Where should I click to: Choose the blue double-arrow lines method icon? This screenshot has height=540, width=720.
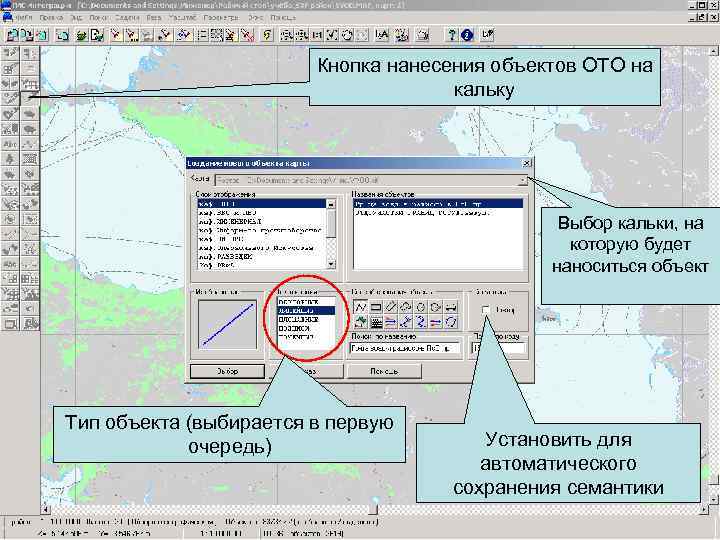(391, 322)
